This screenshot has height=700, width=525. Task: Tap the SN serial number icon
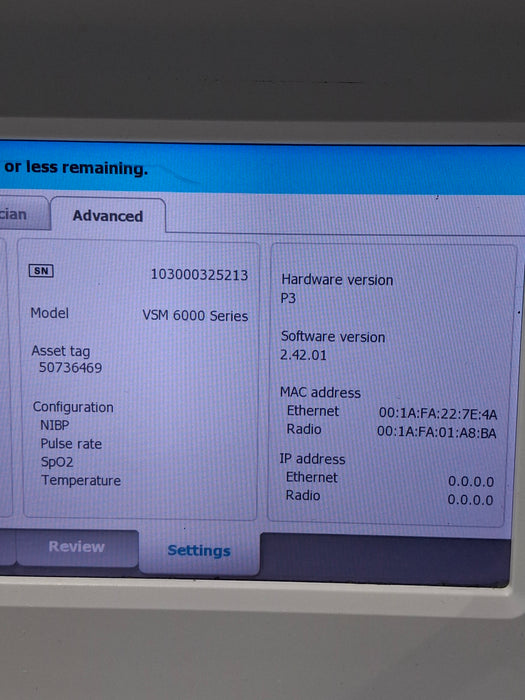point(41,271)
